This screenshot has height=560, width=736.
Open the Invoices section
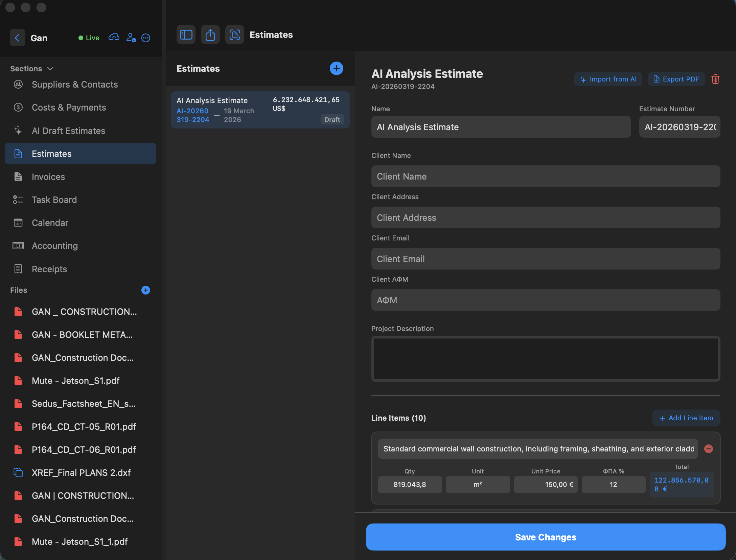(80, 177)
